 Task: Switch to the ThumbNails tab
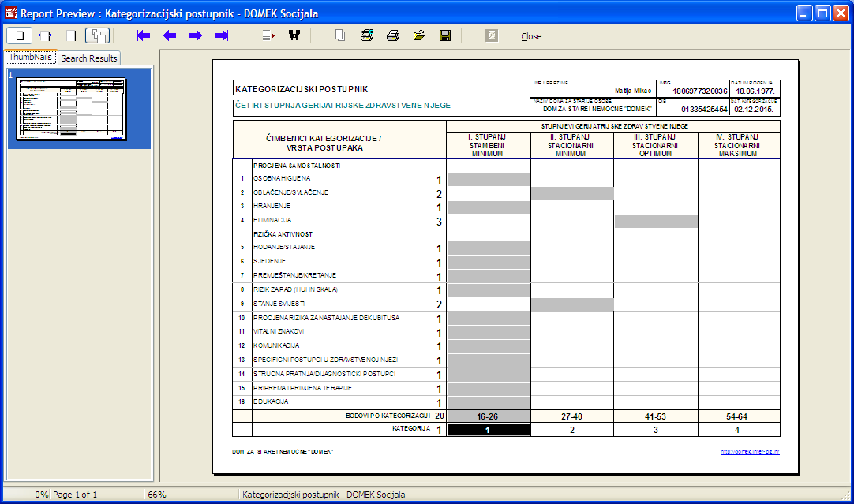[x=30, y=58]
